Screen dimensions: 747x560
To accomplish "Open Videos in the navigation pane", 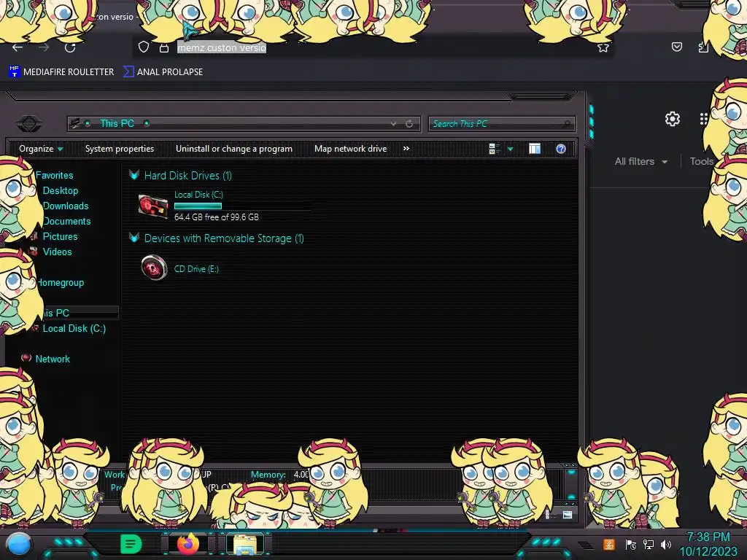I will pos(57,252).
